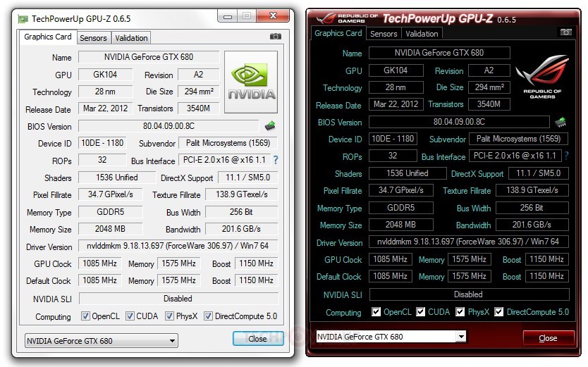The height and width of the screenshot is (367, 588).
Task: Switch to Sensors tab in ROG window
Action: coord(384,34)
